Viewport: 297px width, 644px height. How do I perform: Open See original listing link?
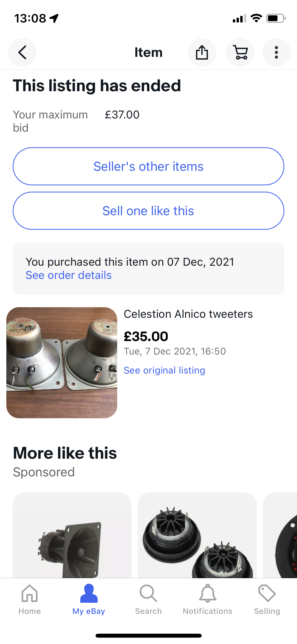coord(164,370)
